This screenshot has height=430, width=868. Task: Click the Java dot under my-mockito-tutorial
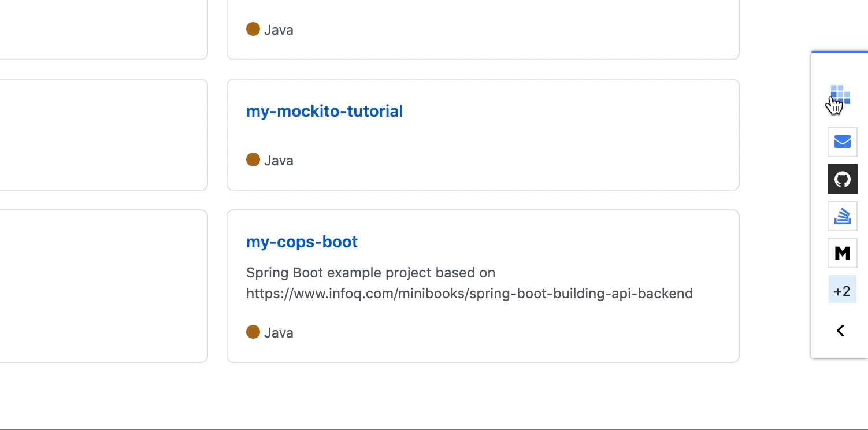tap(253, 160)
